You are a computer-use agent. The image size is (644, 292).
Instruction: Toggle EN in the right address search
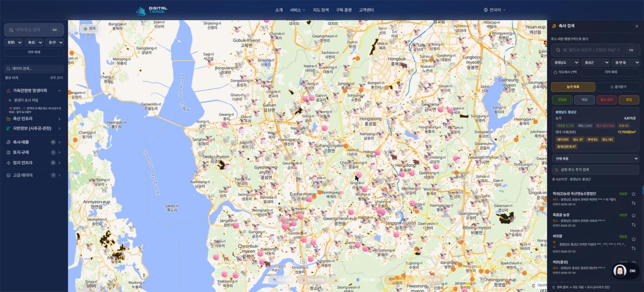(x=631, y=50)
